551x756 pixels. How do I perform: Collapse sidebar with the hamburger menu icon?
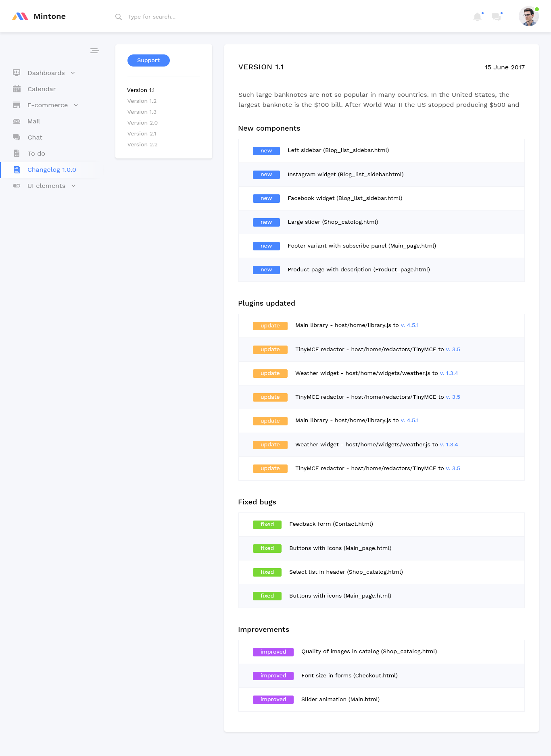point(94,51)
